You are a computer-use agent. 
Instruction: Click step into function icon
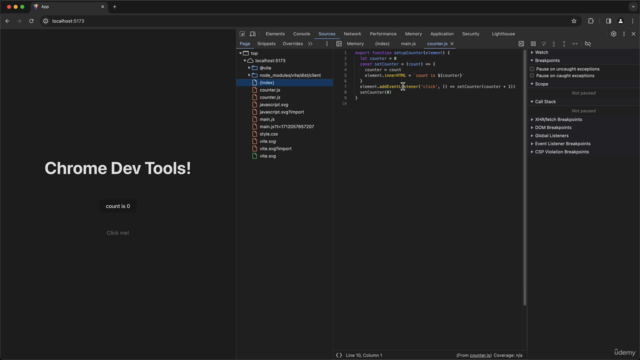click(554, 44)
